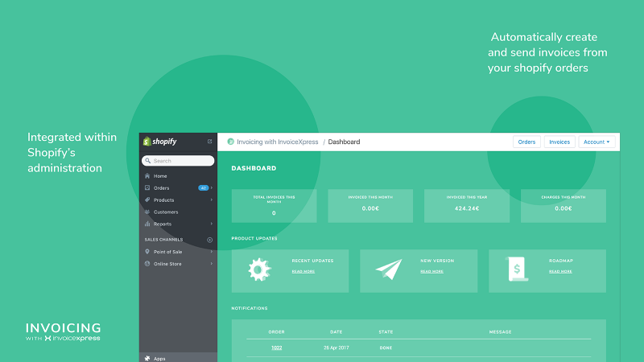Open the Account dropdown

coord(597,142)
